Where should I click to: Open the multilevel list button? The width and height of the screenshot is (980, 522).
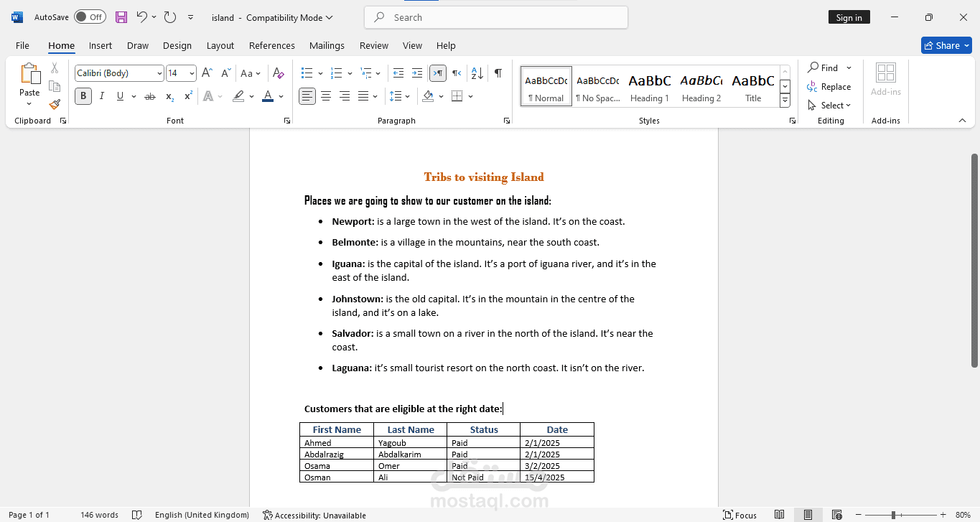pos(366,73)
